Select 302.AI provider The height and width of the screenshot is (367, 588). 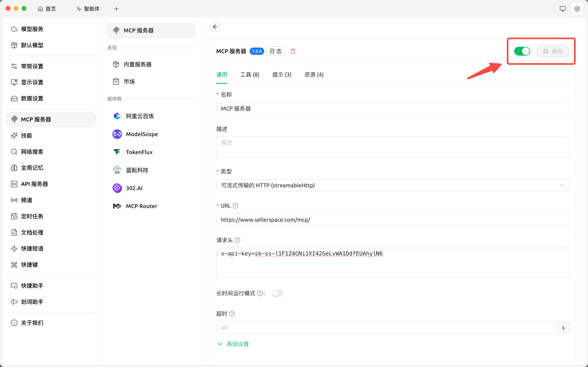(x=151, y=188)
